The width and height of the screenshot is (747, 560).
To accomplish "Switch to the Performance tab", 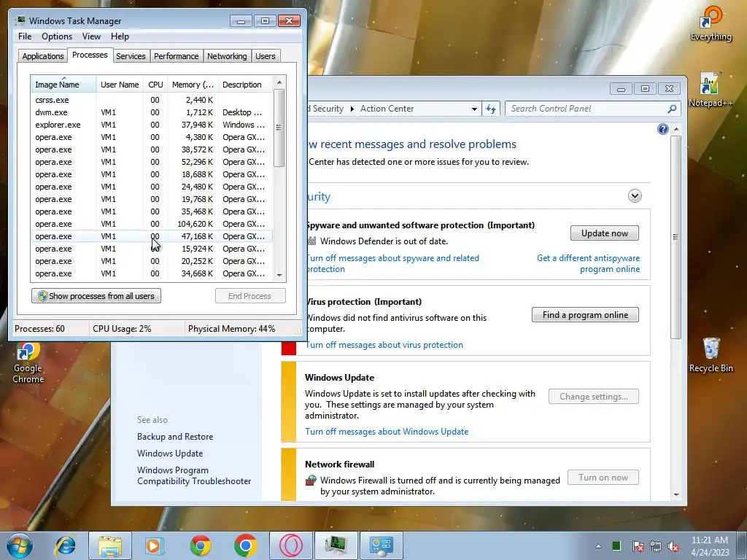I will coord(176,55).
